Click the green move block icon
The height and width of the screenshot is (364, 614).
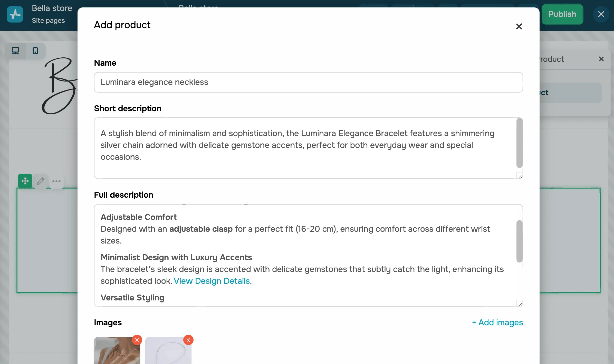click(x=25, y=181)
